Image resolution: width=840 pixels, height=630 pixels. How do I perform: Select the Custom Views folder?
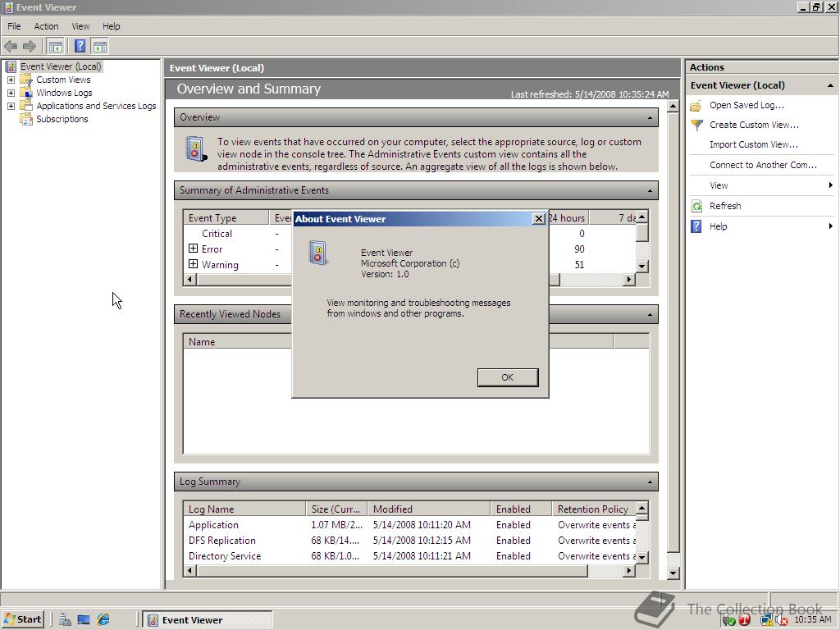[x=63, y=80]
